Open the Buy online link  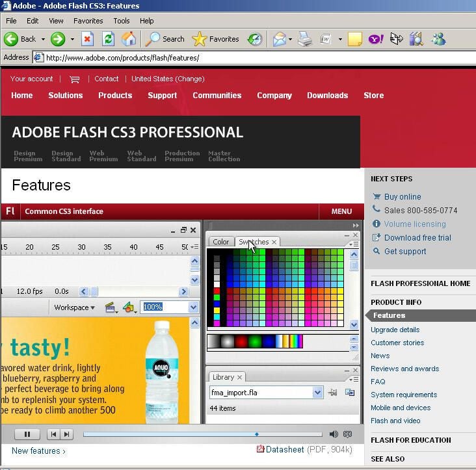coord(403,196)
